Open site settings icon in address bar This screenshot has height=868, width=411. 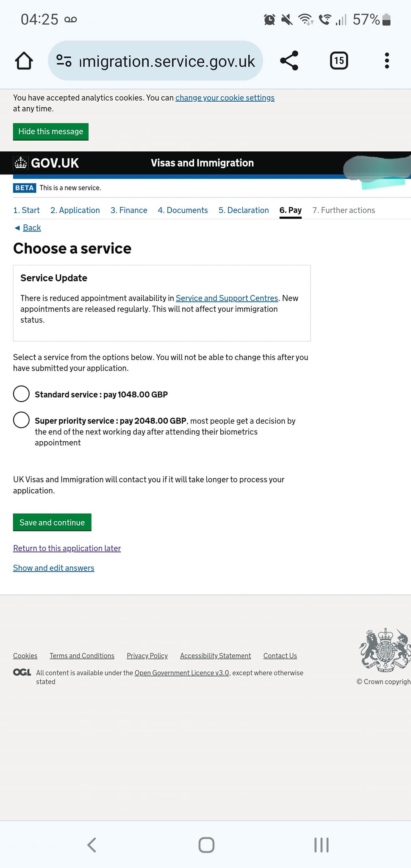click(64, 61)
